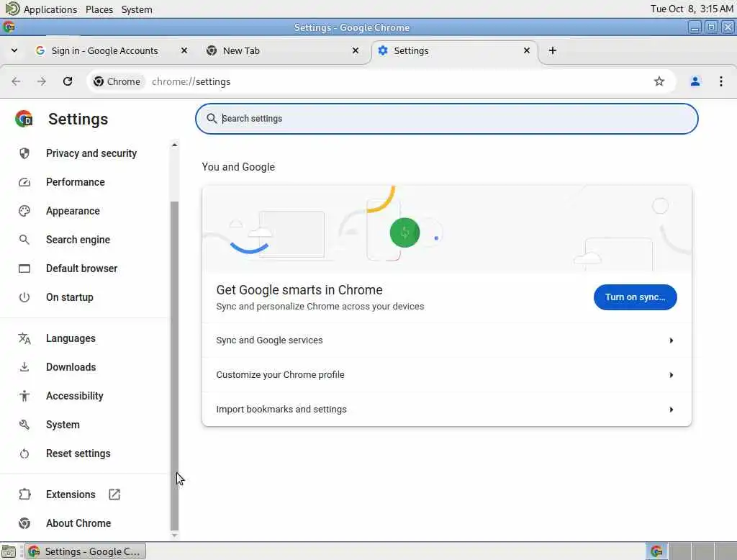Image resolution: width=737 pixels, height=560 pixels.
Task: Bookmark this page with star icon
Action: [659, 81]
